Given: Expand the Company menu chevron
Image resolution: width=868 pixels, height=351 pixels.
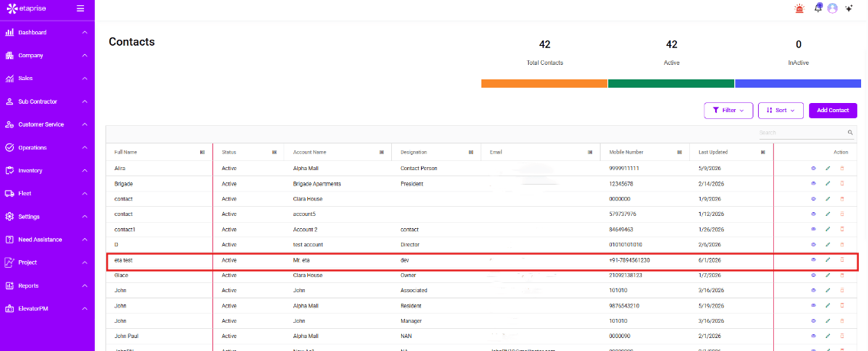Looking at the screenshot, I should coord(85,56).
